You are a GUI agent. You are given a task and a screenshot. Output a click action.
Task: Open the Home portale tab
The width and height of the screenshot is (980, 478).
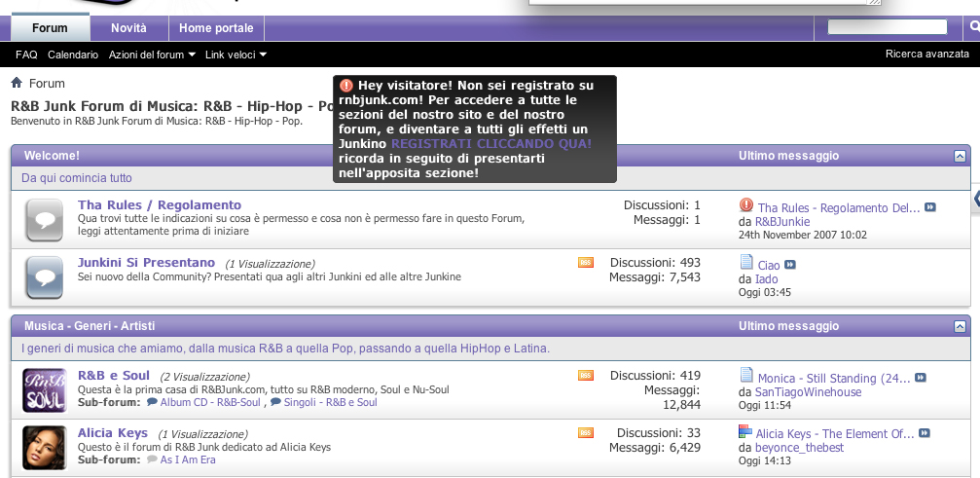(216, 28)
